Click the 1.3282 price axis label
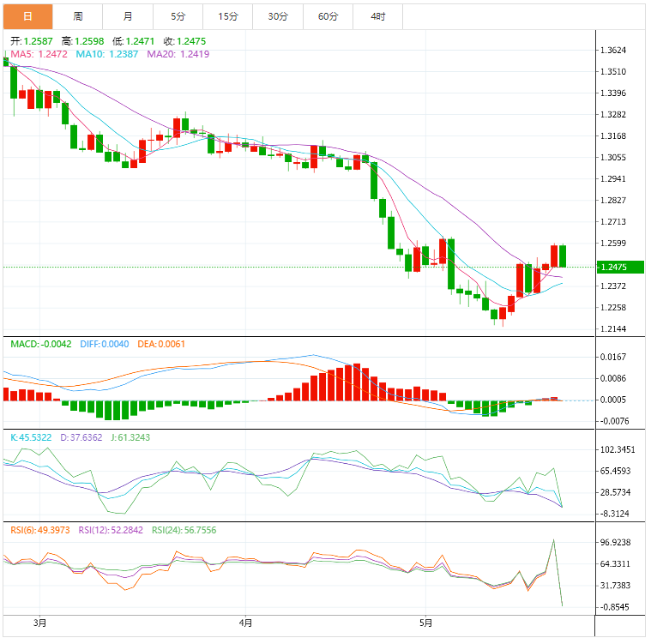The width and height of the screenshot is (651, 644). coord(613,115)
